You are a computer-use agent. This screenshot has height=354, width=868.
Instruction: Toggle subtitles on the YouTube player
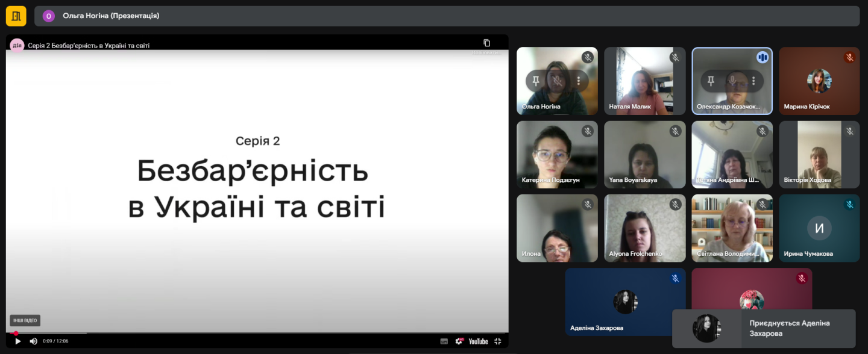(x=444, y=341)
